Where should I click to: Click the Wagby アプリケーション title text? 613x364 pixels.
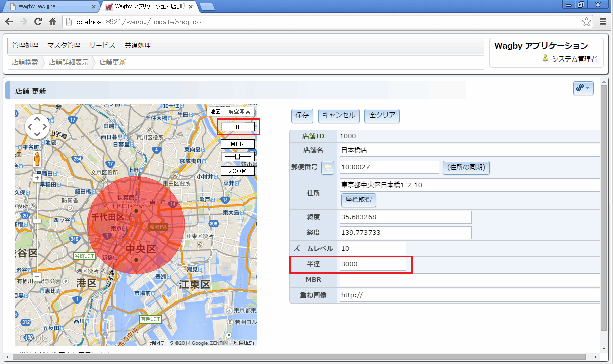[x=541, y=46]
